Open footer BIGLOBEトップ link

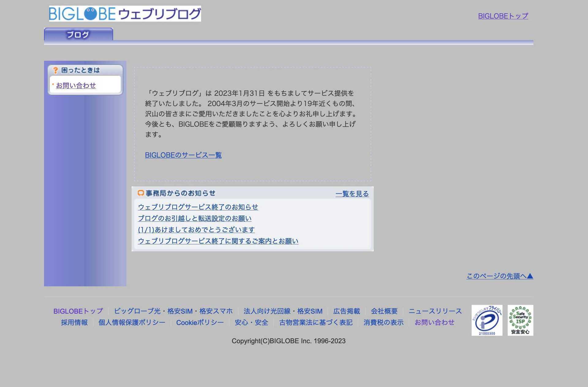point(78,311)
